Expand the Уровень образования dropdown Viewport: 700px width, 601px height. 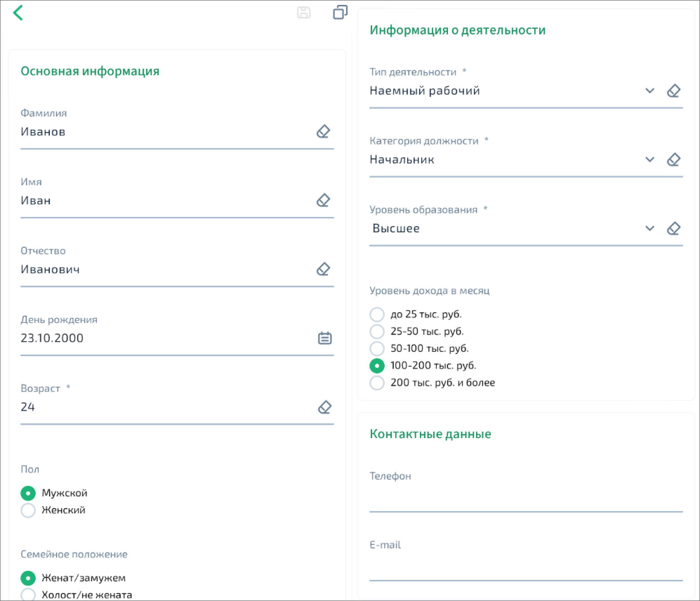650,229
